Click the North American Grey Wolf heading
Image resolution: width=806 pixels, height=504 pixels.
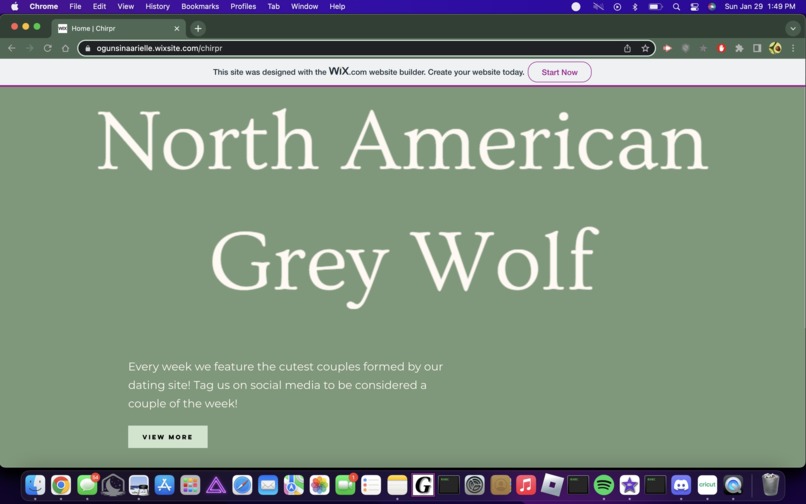click(403, 207)
